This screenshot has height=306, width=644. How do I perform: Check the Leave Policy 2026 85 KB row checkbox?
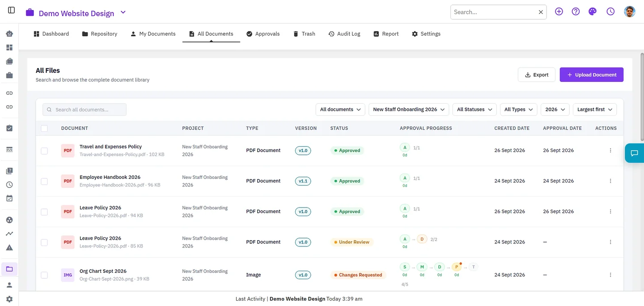pyautogui.click(x=44, y=242)
